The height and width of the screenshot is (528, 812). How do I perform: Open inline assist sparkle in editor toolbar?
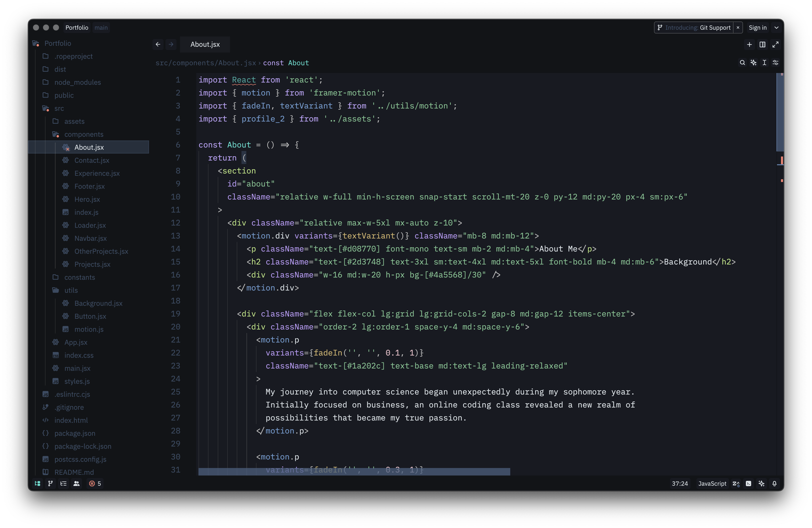click(x=753, y=63)
